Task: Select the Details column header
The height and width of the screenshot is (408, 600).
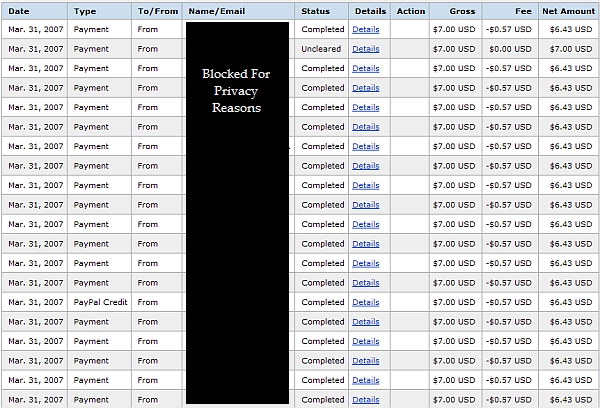Action: coord(369,11)
